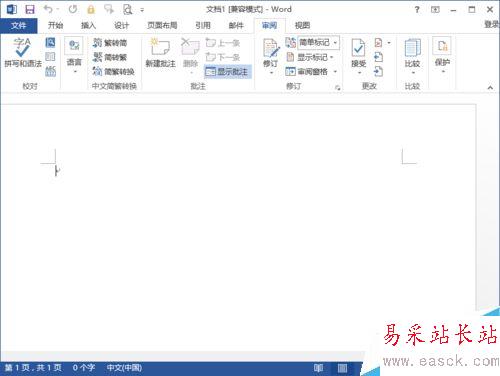This screenshot has width=500, height=376.
Task: Go to next comment 下一条
Action: click(223, 57)
